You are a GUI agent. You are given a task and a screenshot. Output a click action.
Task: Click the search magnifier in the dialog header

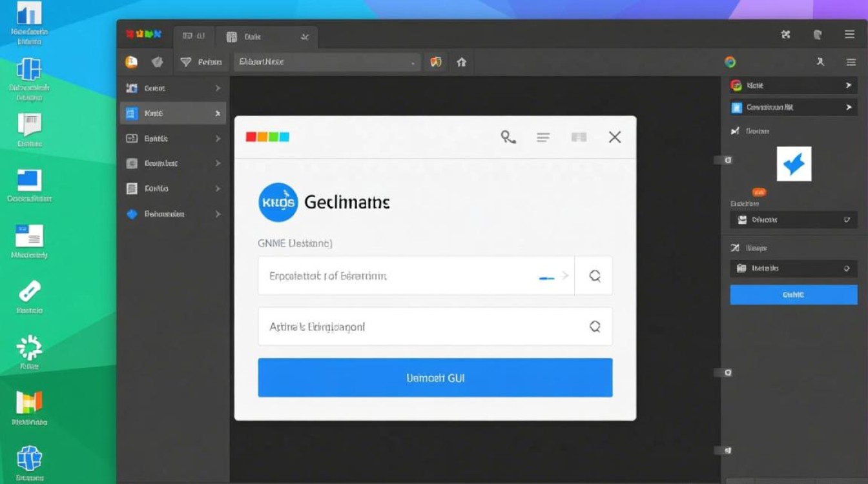pos(508,137)
